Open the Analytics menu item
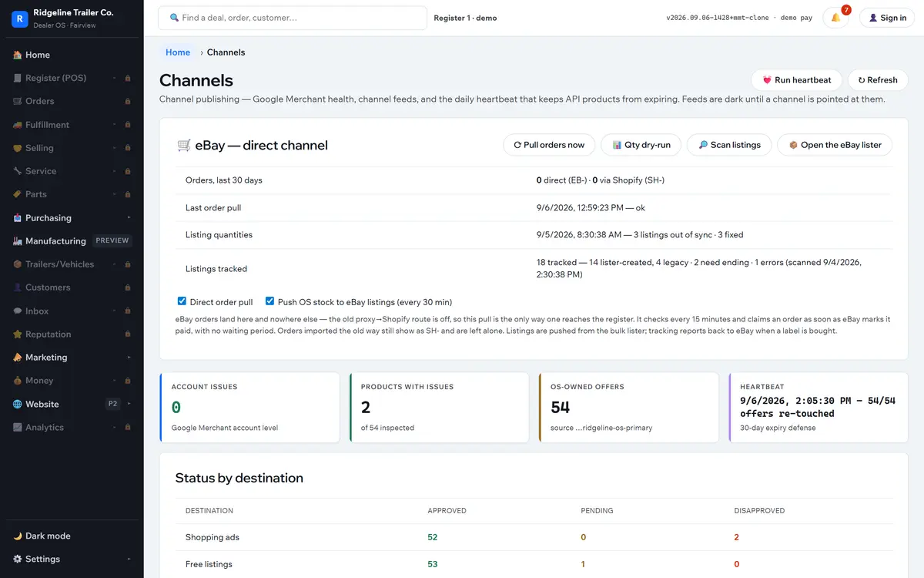 click(x=72, y=428)
